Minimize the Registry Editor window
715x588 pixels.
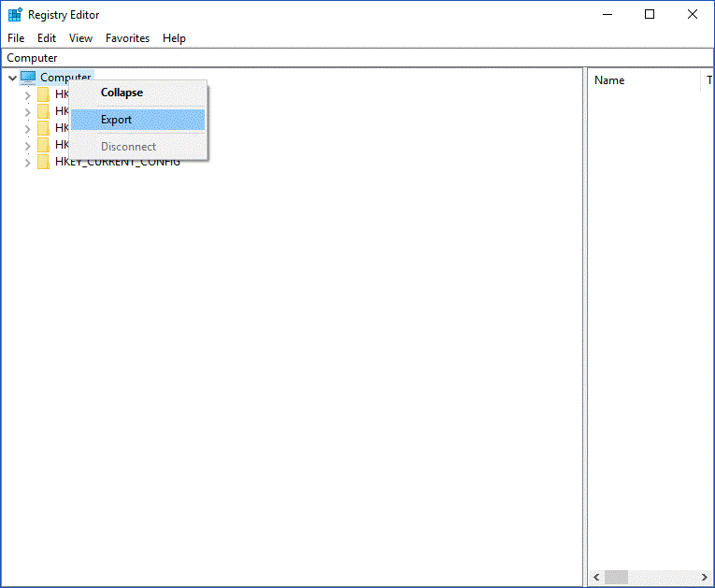click(608, 15)
